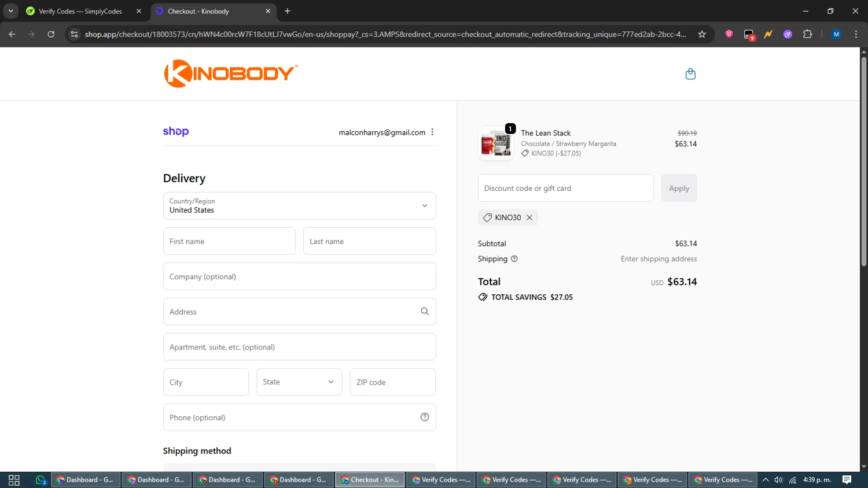Open the Wi-Fi network tray icon
This screenshot has width=868, height=488.
(x=793, y=480)
